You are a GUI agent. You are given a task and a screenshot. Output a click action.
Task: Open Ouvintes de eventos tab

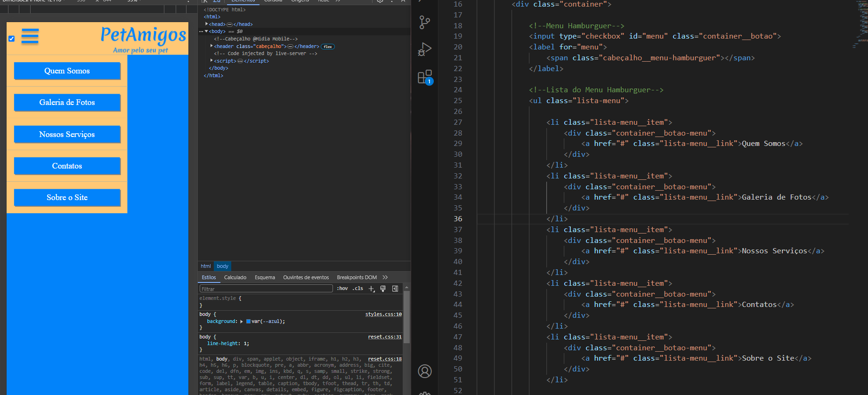(x=306, y=277)
